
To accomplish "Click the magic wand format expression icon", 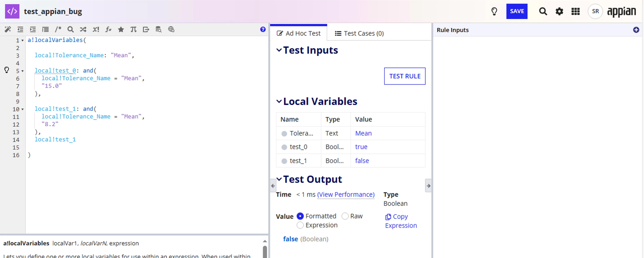I will [8, 29].
